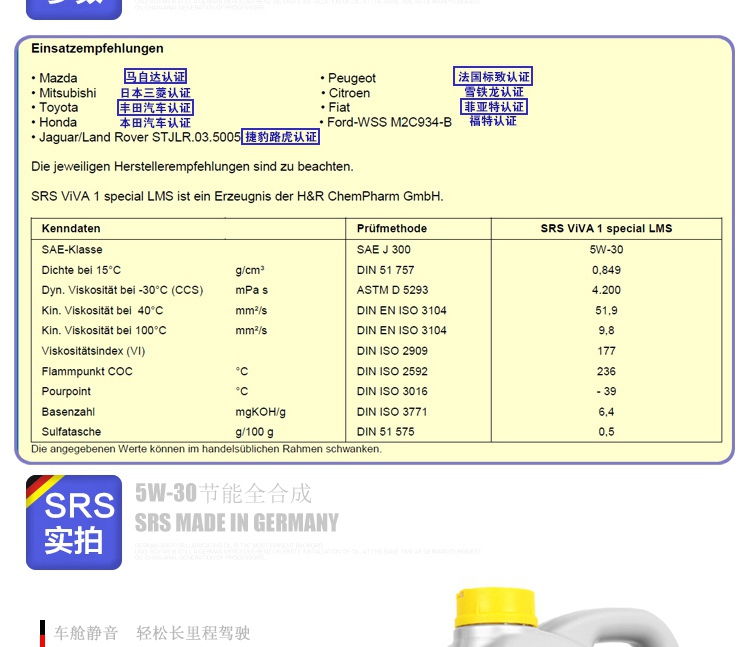This screenshot has width=750, height=647.
Task: Click the Kin. Viskosität bei 40°C label
Action: point(102,310)
